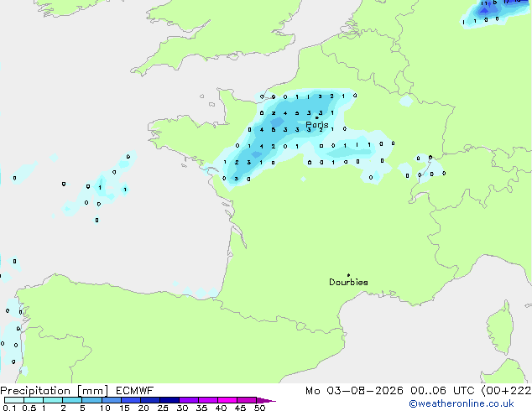Select the Paris location dot marker

pyautogui.click(x=316, y=117)
